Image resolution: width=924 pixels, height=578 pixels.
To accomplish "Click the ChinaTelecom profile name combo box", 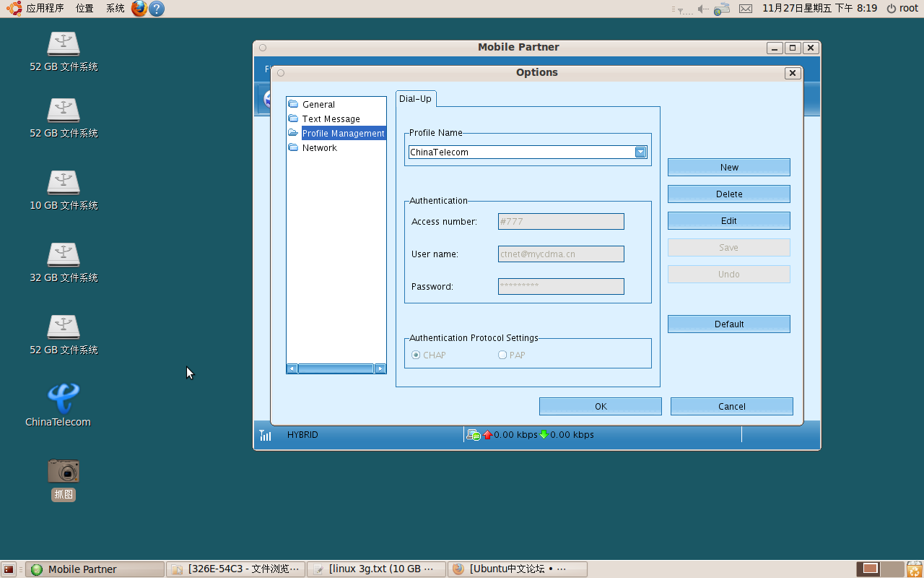I will point(528,152).
